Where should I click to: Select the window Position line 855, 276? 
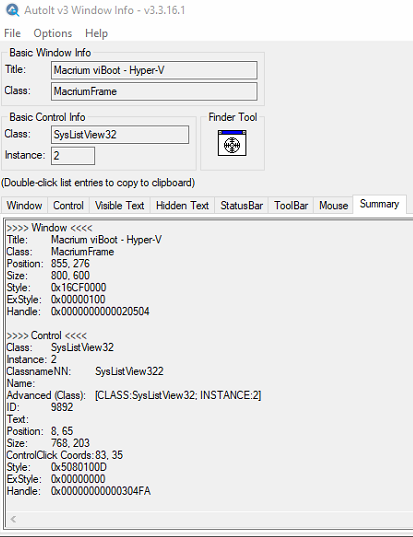pos(48,264)
